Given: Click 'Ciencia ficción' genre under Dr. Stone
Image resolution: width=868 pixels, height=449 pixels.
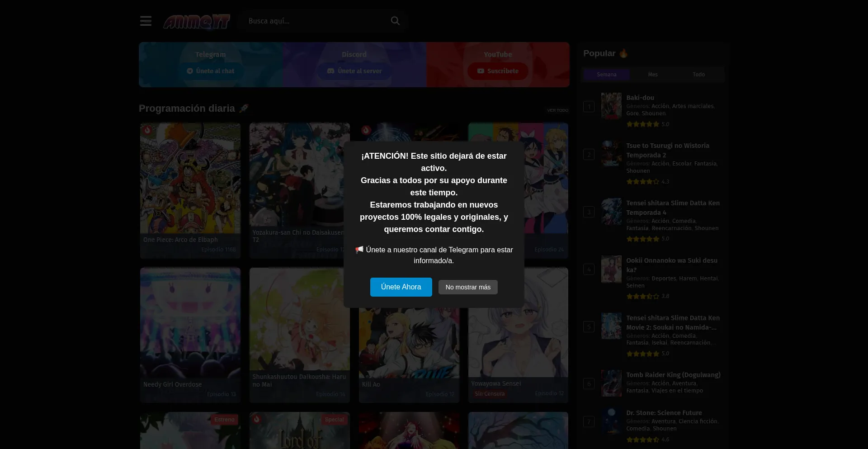Looking at the screenshot, I should click(x=698, y=421).
